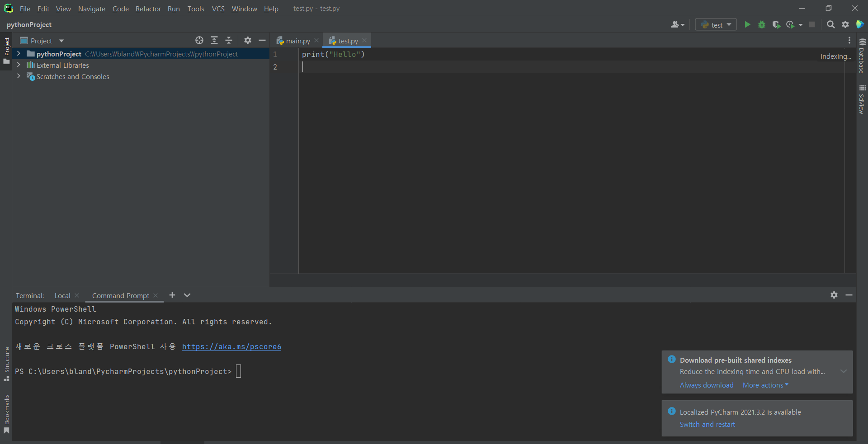
Task: Open the test run configuration dropdown
Action: (x=716, y=25)
